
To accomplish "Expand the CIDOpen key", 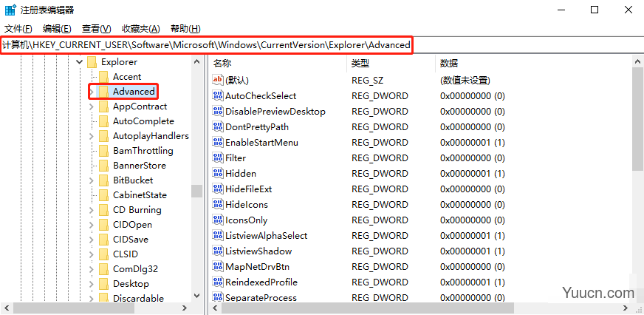I will (x=92, y=225).
